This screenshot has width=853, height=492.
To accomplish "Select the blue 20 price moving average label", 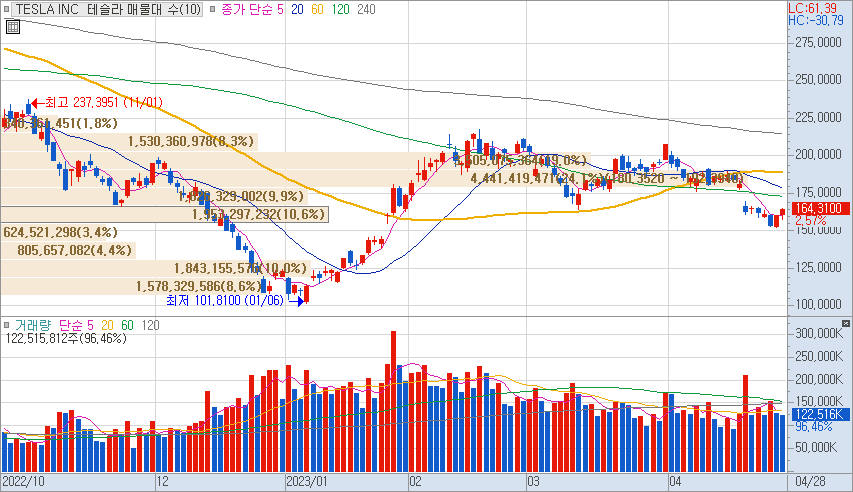I will (297, 9).
